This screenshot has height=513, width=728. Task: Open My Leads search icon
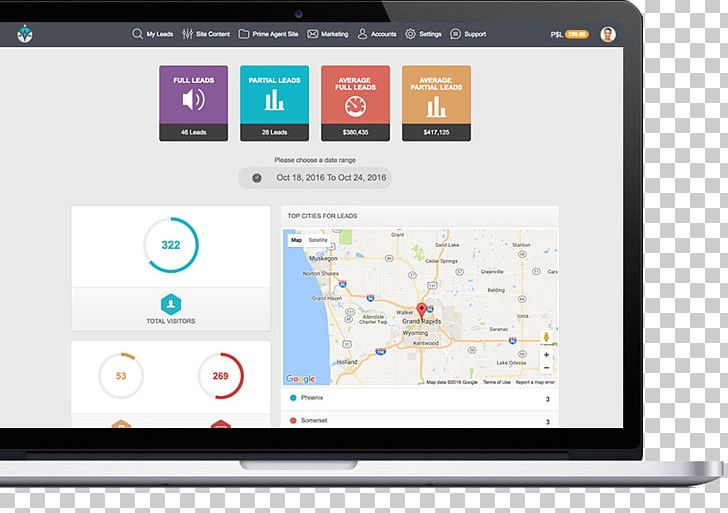137,34
